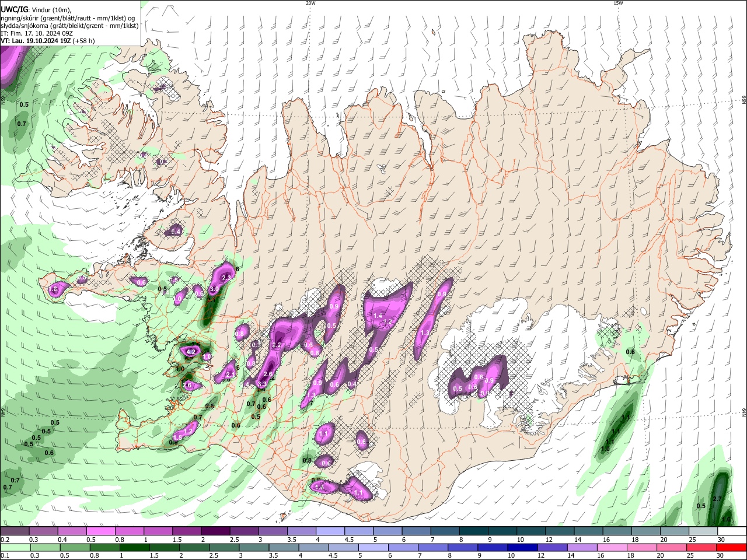
Task: Click the 'slydda/snjókoma (grátt/bleikt/grænt' description line
Action: 69,26
